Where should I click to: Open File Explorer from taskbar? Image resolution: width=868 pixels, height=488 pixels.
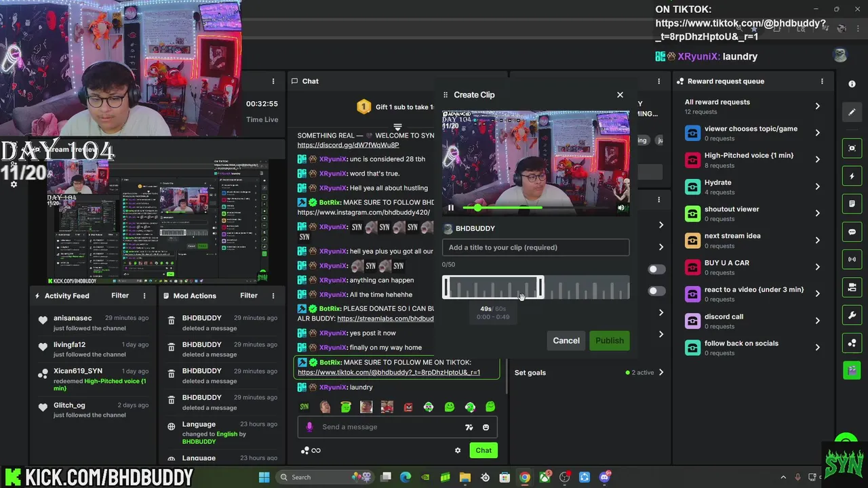tap(465, 477)
